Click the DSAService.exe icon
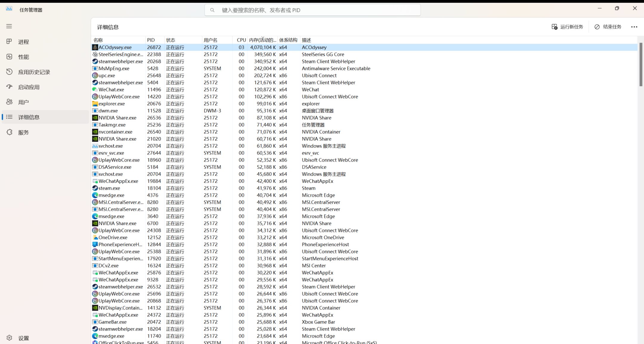 tap(95, 167)
